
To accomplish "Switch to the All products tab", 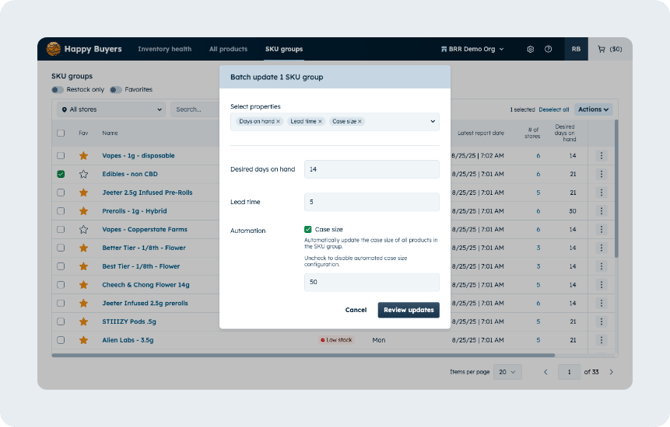I will click(x=228, y=49).
